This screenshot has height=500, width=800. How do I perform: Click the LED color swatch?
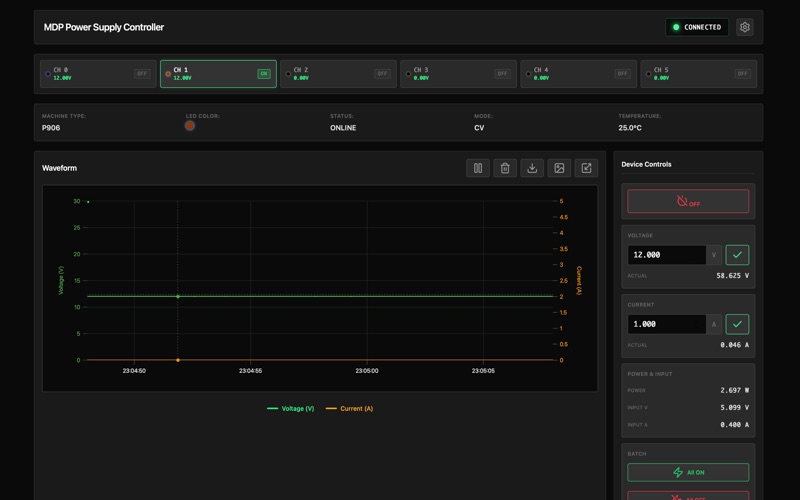click(190, 126)
